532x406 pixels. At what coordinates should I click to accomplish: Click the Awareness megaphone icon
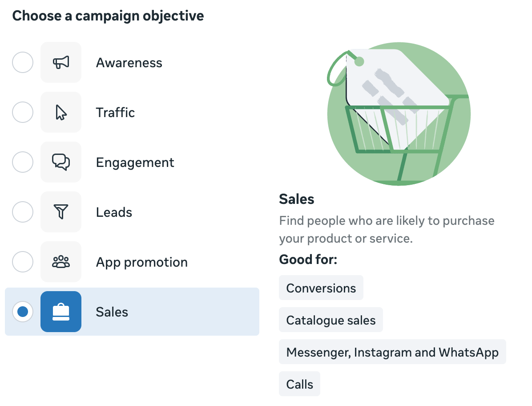coord(61,62)
